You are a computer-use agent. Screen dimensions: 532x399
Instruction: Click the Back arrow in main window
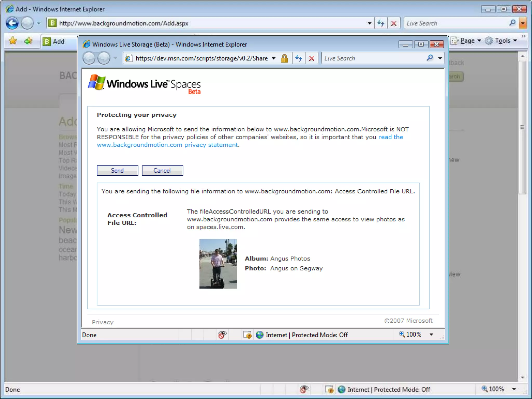12,23
